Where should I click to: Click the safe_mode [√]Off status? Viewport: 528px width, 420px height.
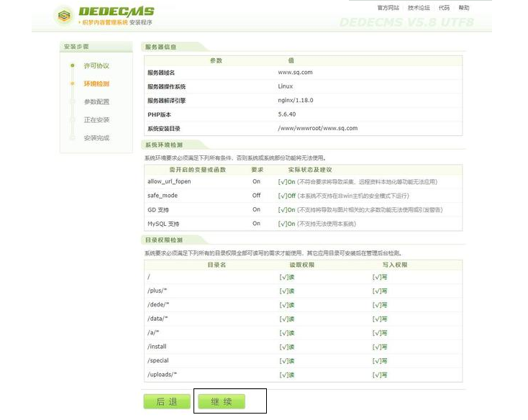287,196
